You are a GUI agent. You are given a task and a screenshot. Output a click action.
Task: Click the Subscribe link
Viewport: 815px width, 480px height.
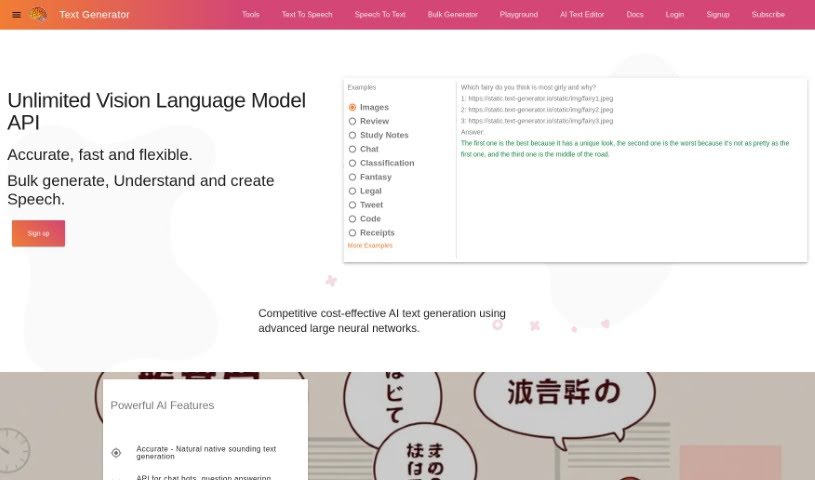point(768,15)
